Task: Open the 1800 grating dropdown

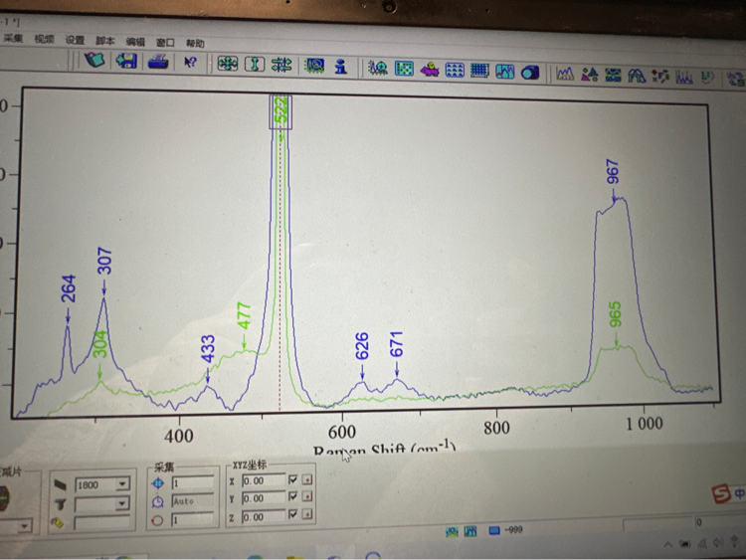Action: click(122, 483)
